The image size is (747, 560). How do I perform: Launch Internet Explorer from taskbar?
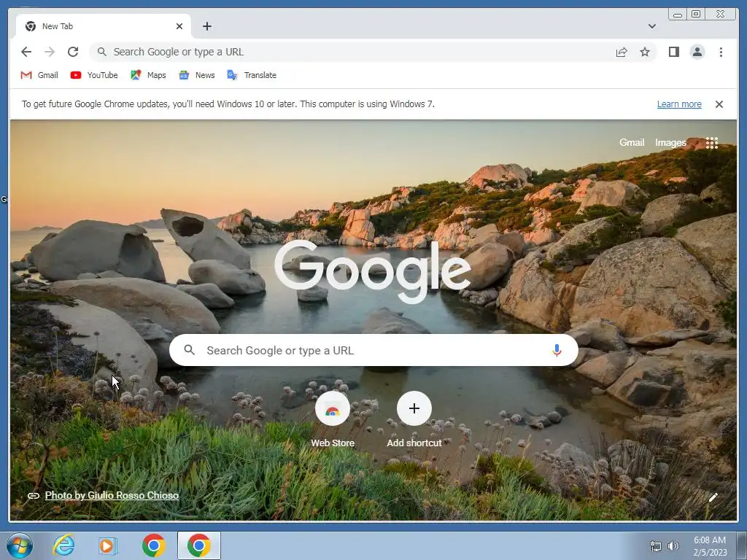click(63, 545)
